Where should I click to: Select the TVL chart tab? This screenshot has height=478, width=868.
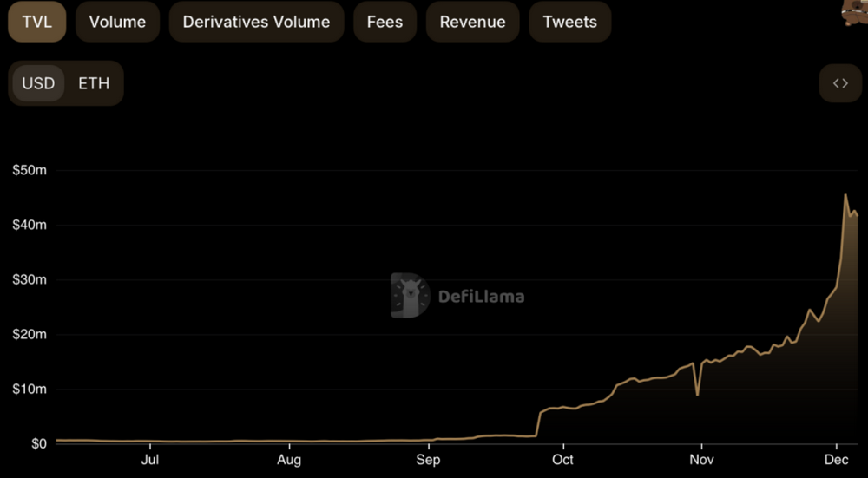coord(37,22)
